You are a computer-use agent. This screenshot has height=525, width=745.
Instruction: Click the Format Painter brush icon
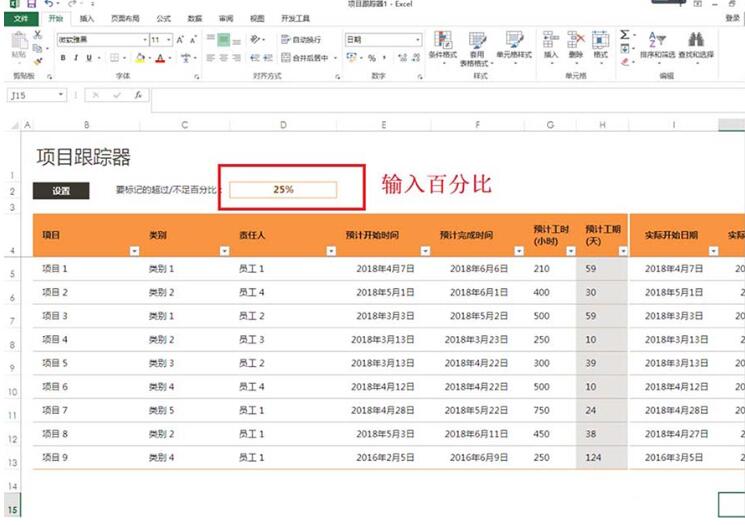click(x=38, y=61)
